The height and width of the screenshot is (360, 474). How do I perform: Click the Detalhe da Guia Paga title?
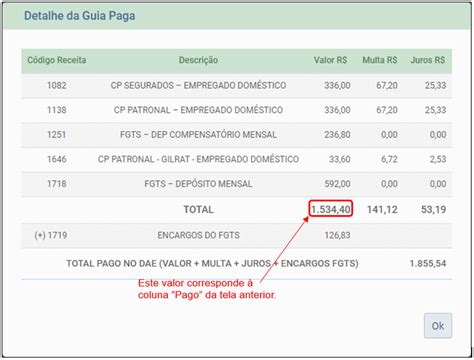point(80,16)
